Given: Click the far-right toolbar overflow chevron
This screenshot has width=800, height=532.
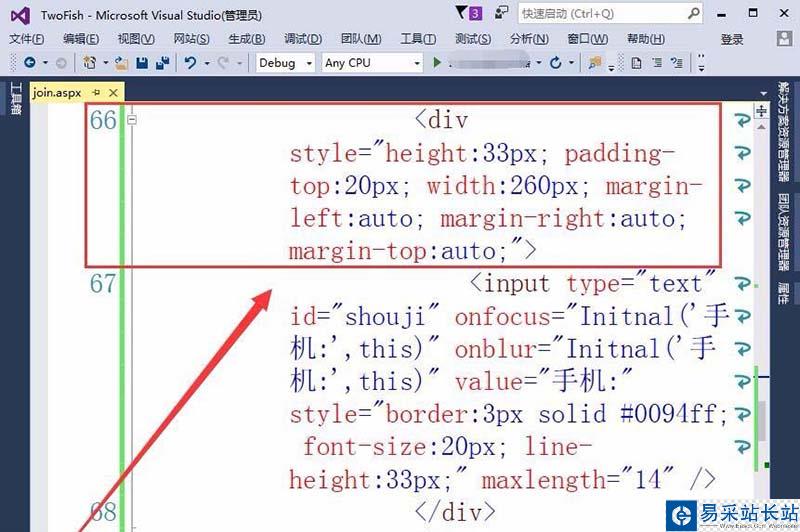Looking at the screenshot, I should [701, 63].
